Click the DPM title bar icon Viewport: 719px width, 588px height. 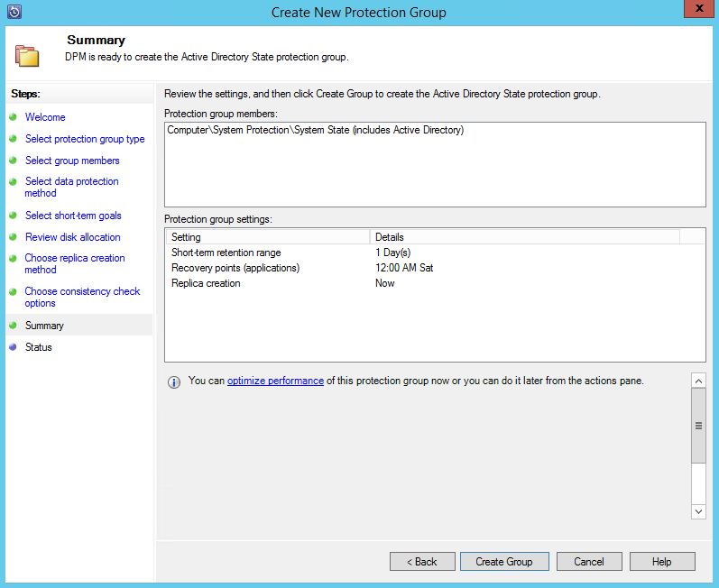14,12
